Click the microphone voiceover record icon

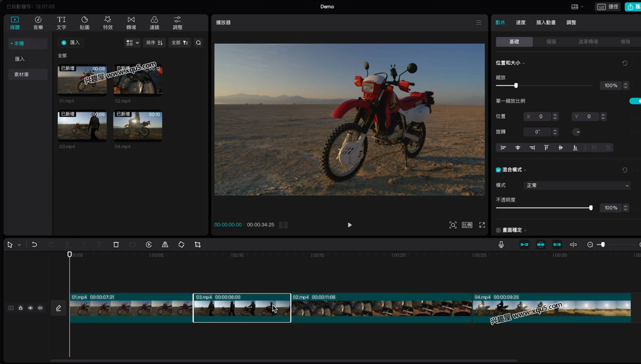pyautogui.click(x=501, y=244)
